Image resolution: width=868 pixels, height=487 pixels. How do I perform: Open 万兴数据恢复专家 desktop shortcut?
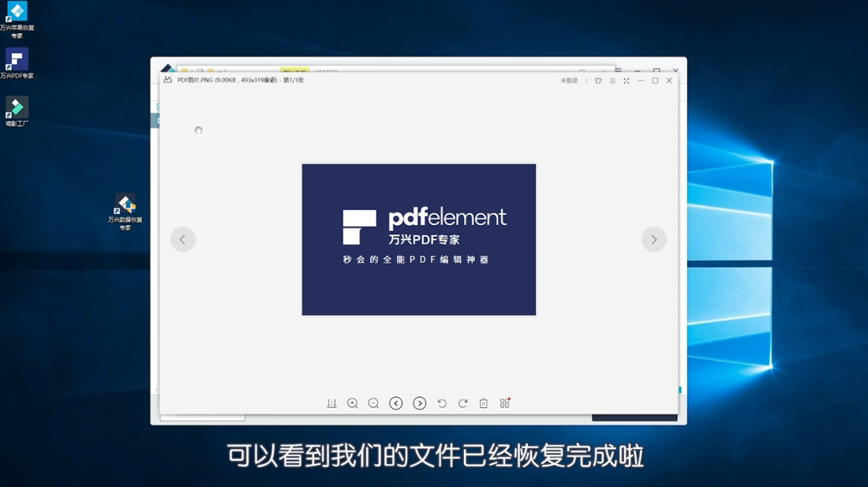pyautogui.click(x=125, y=212)
